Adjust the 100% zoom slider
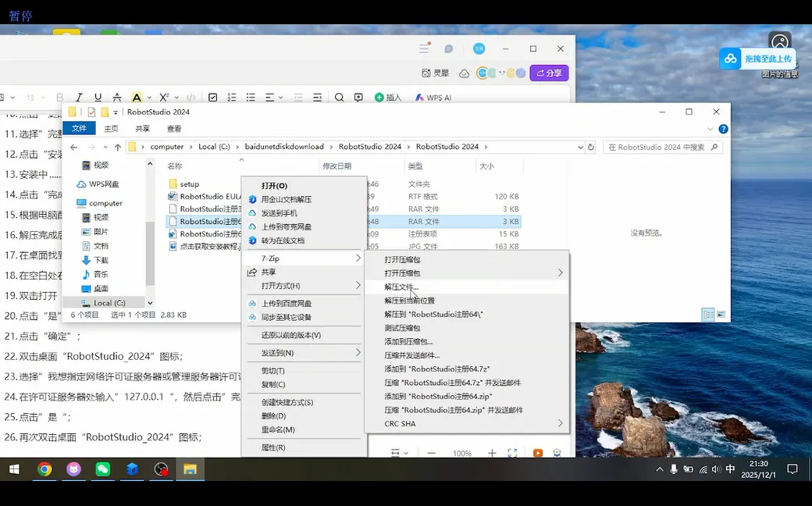This screenshot has height=506, width=812. (462, 453)
